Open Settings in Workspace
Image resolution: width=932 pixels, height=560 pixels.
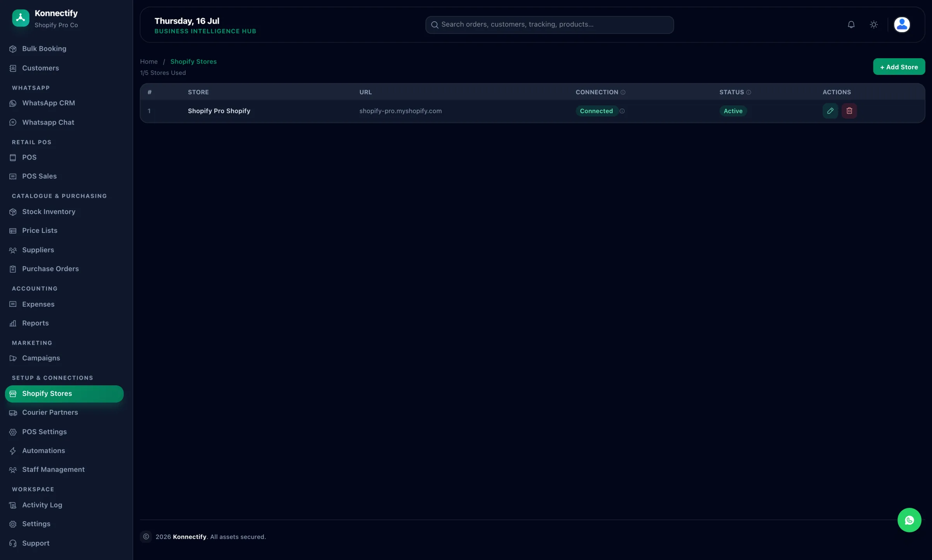[64, 524]
